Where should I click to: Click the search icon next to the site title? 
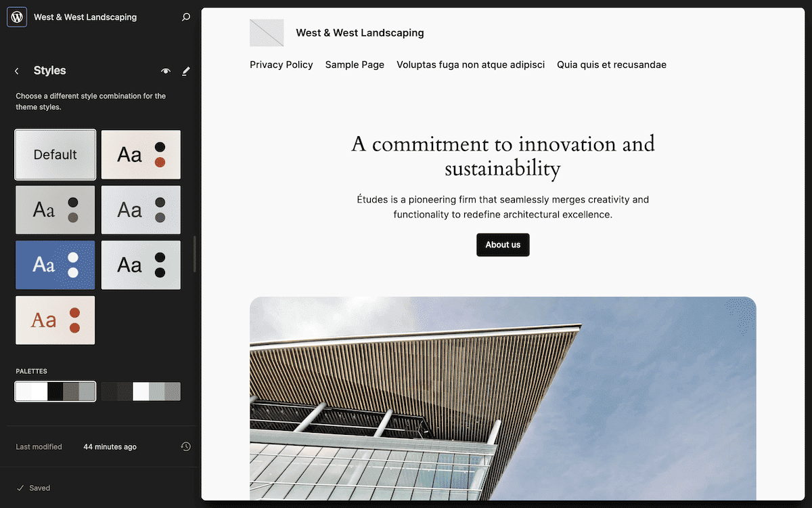185,17
